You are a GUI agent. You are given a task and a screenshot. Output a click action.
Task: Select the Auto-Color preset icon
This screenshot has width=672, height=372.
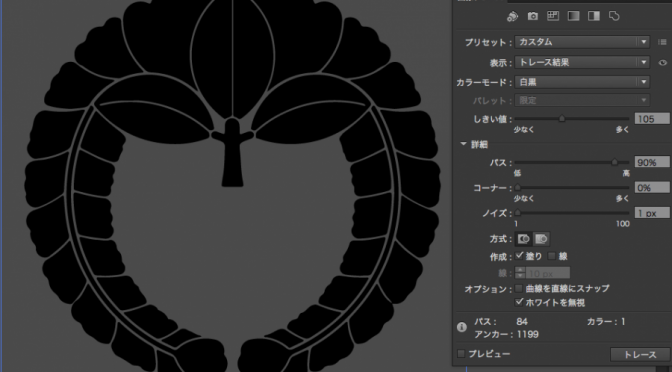[x=512, y=16]
